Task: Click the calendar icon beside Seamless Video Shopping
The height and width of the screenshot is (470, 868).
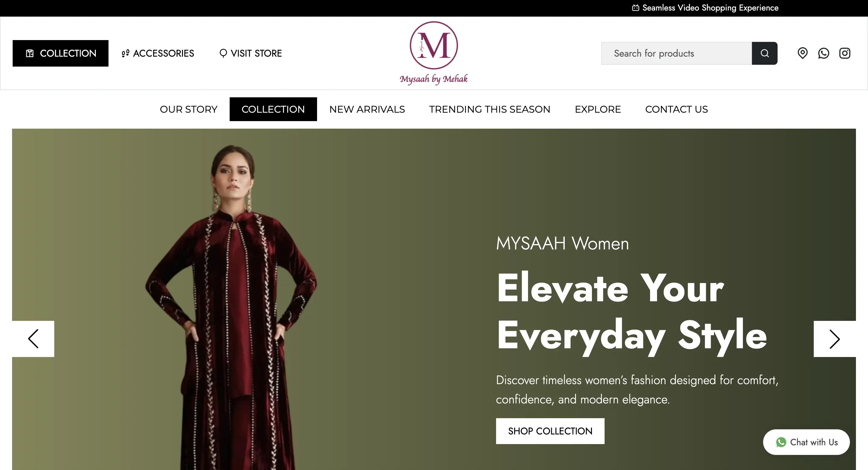Action: [635, 8]
